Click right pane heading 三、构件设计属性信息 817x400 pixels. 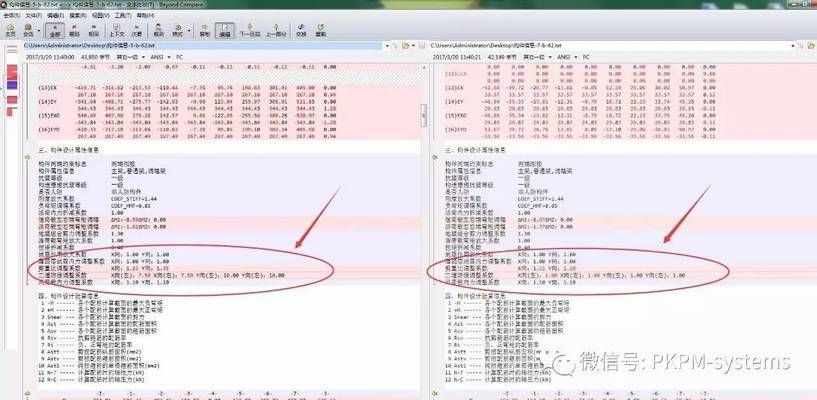point(477,149)
